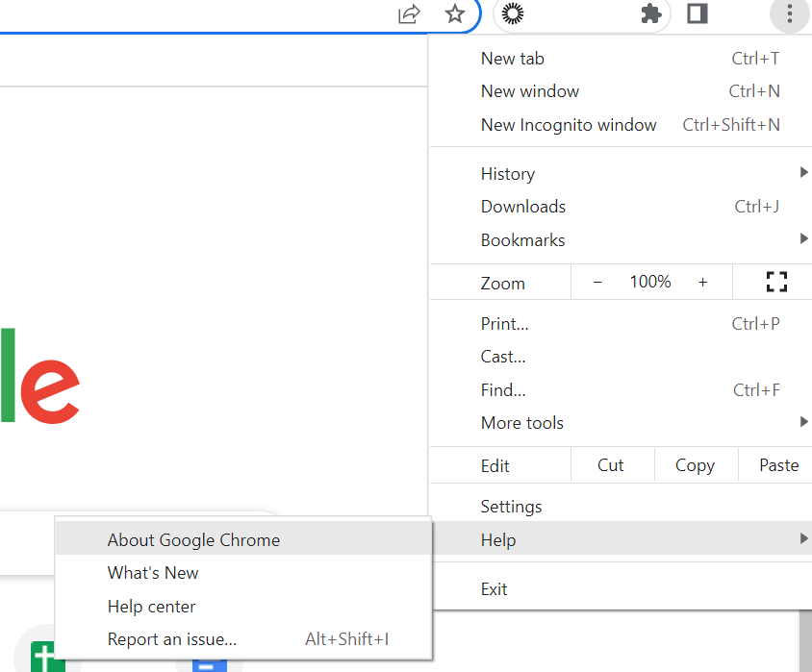Enter fullscreen mode using the zoom row icon
The width and height of the screenshot is (812, 672).
[775, 282]
